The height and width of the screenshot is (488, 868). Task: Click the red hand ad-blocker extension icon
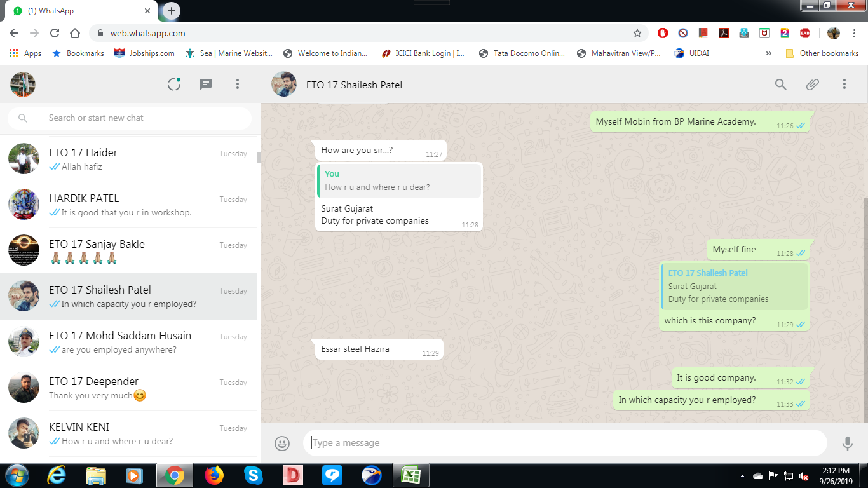click(663, 33)
